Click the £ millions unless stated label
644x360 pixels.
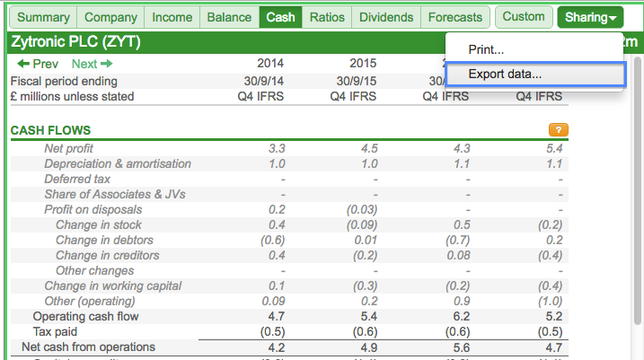point(72,96)
